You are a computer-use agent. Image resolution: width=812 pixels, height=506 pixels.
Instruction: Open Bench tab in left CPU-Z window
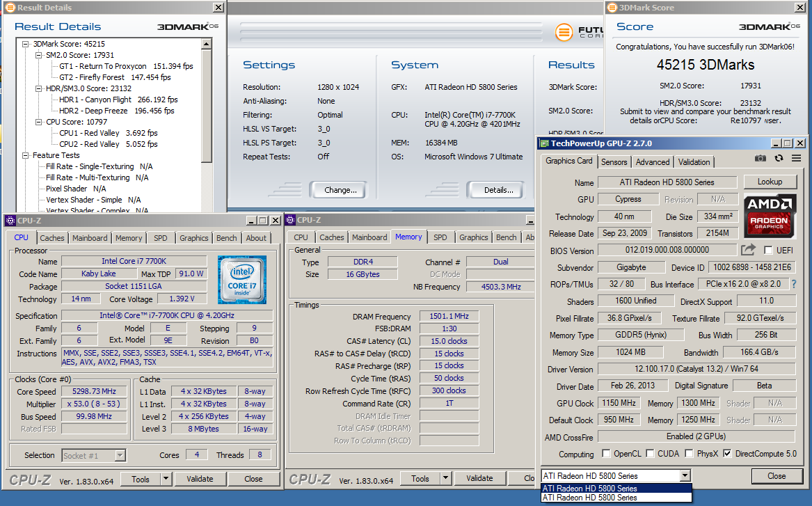227,238
